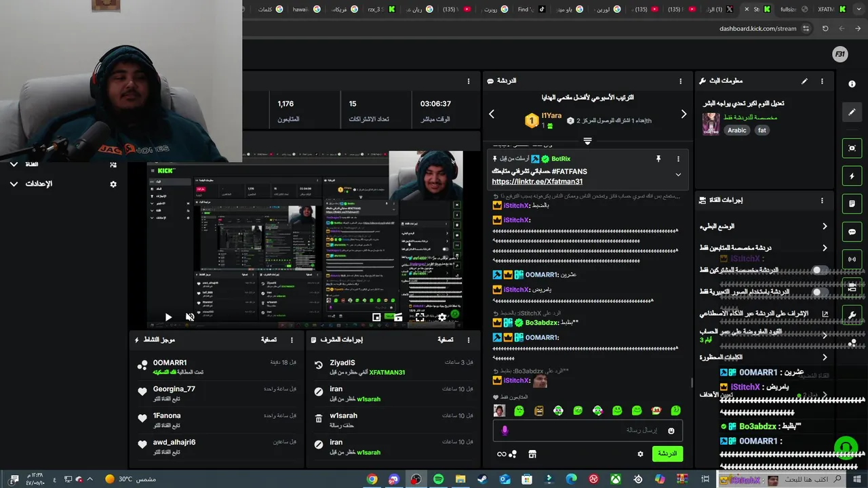Open the chat bubble sidebar icon
This screenshot has height=488, width=868.
[852, 232]
